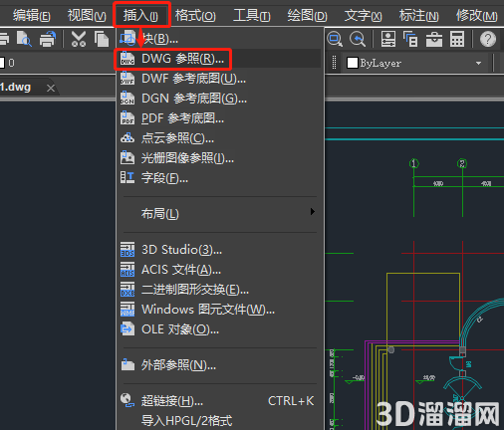The image size is (504, 430).
Task: Choose 外部参照(N)... menu entry
Action: pos(220,365)
